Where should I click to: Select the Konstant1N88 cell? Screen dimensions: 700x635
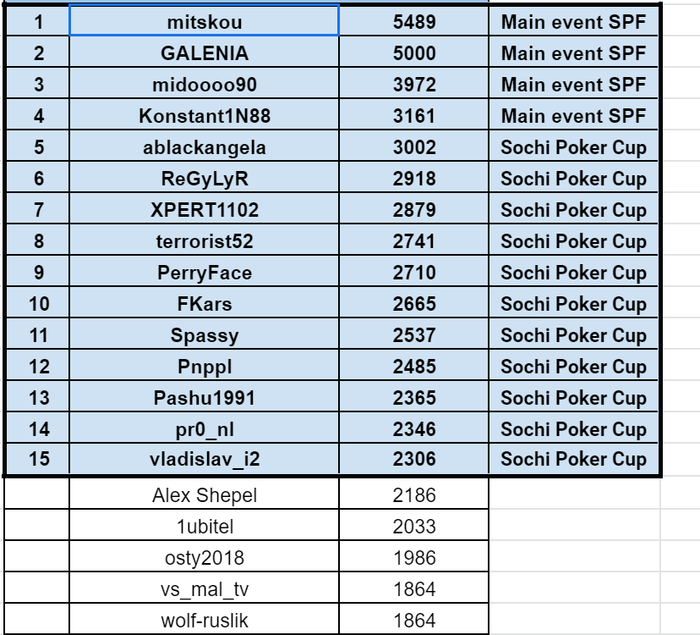coord(204,115)
